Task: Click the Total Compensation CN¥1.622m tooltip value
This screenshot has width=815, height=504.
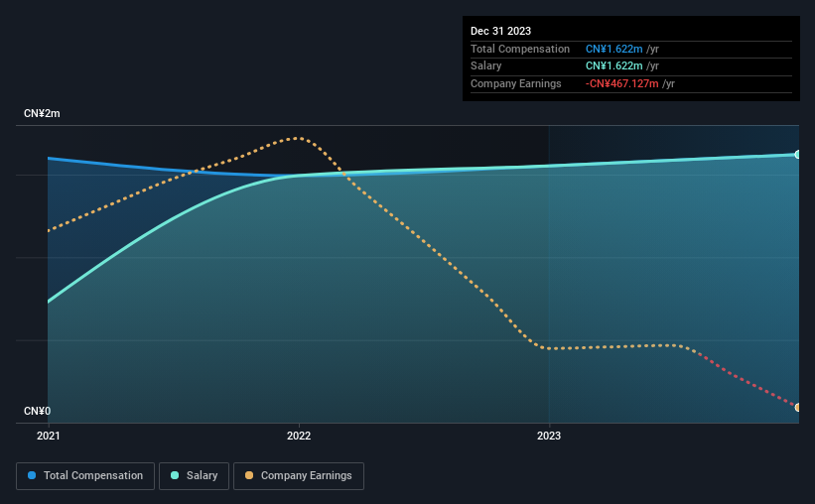Action: 613,49
